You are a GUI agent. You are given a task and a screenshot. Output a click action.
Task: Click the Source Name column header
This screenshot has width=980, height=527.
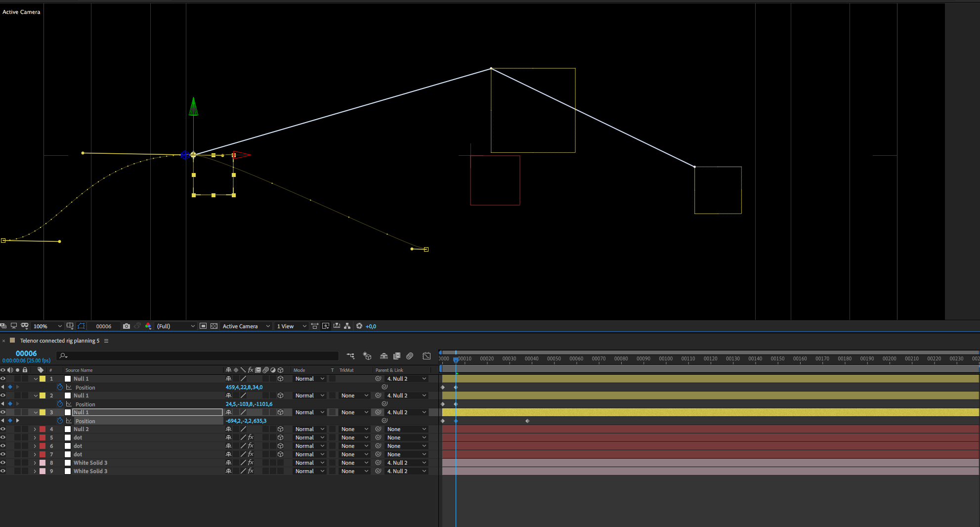coord(79,370)
